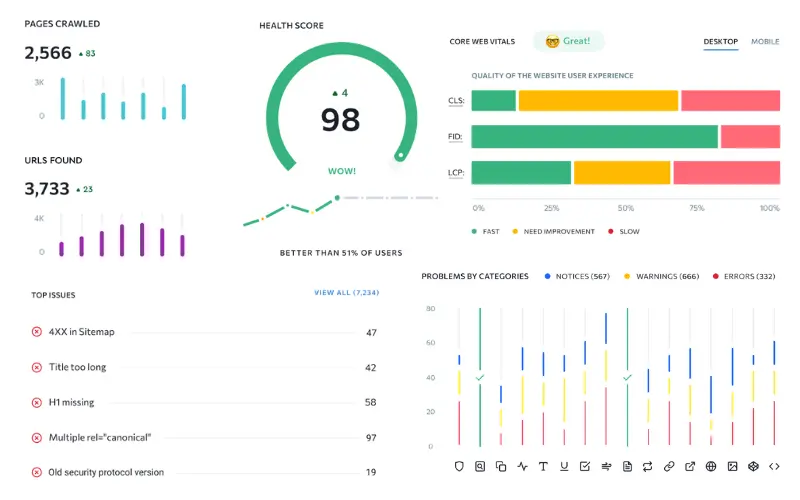This screenshot has width=800, height=500.
Task: Click the green Fast segment of CLS bar
Action: point(493,101)
